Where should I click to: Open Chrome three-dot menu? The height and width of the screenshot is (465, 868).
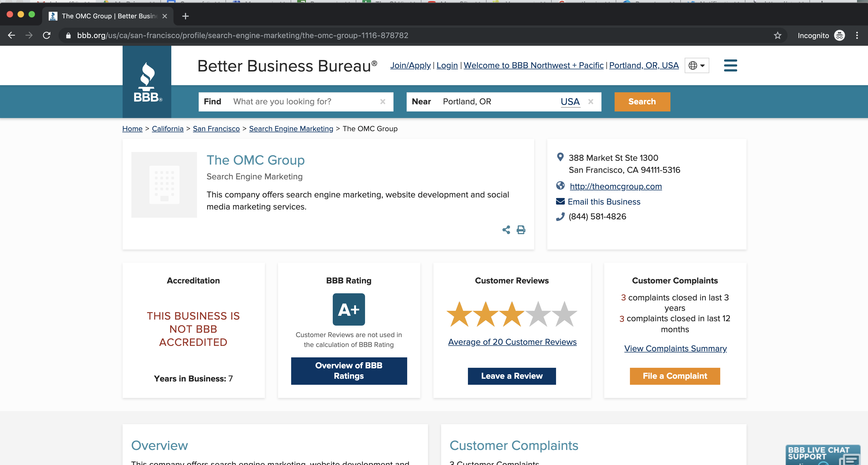point(857,35)
